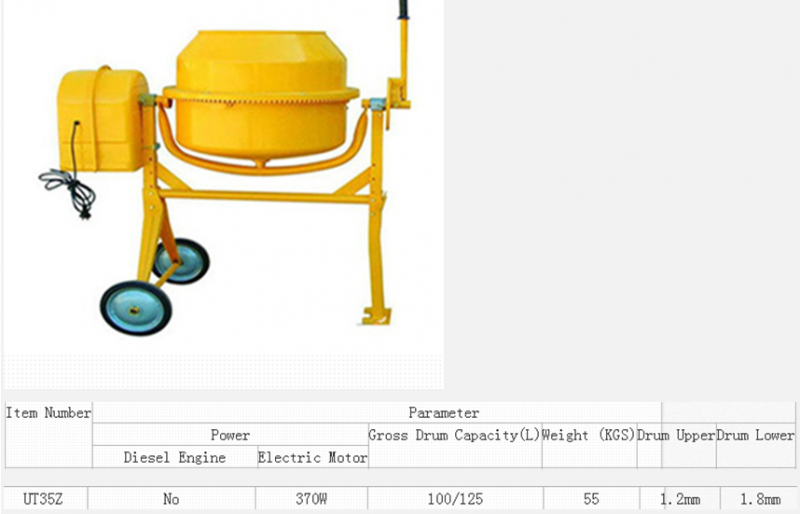
Task: Click the 'Electric Motor' sub-header
Action: (312, 457)
